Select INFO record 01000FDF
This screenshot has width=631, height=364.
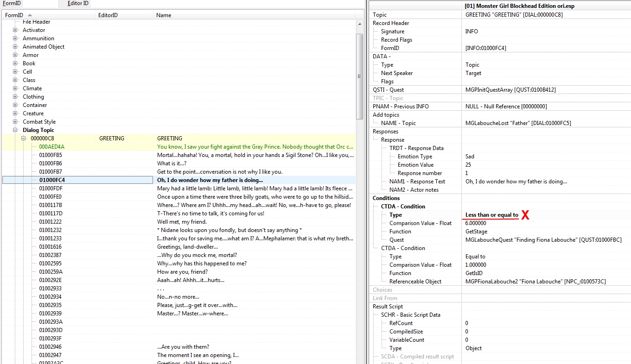(178, 188)
